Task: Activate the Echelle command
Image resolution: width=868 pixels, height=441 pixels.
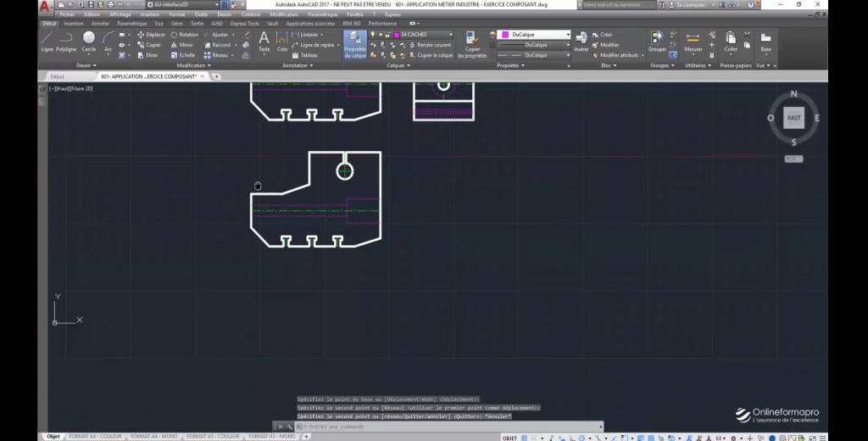Action: click(183, 55)
